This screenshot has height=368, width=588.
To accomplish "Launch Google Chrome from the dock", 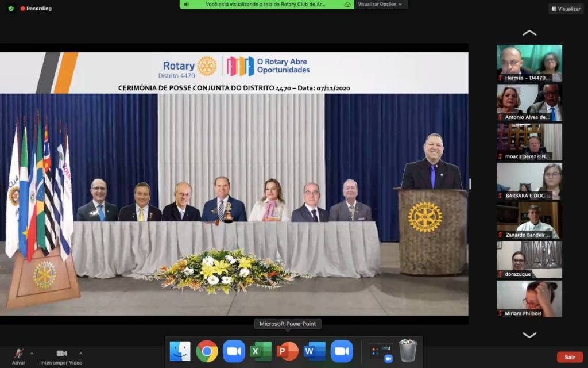I will pyautogui.click(x=207, y=351).
